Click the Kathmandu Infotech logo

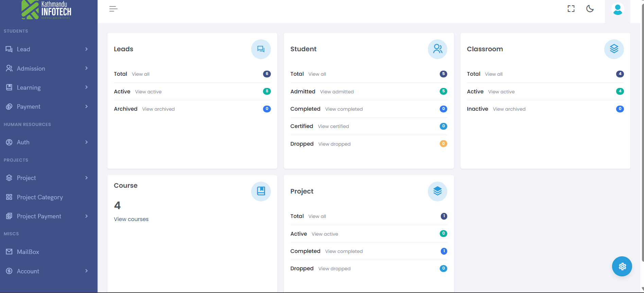[47, 10]
